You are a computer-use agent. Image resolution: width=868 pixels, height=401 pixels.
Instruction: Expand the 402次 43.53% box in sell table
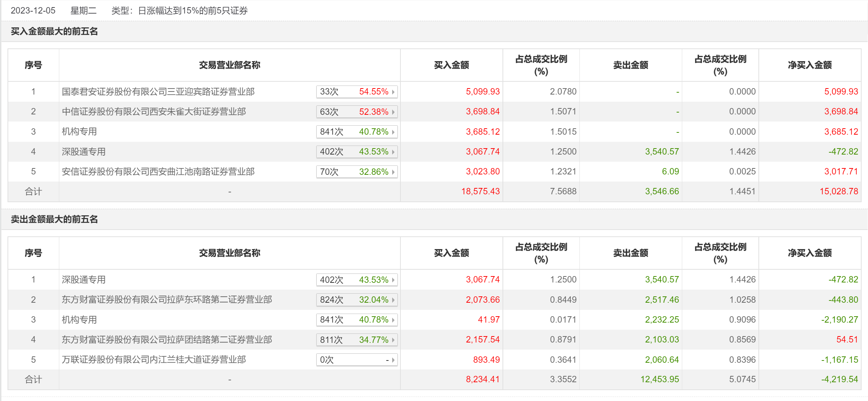(x=357, y=280)
